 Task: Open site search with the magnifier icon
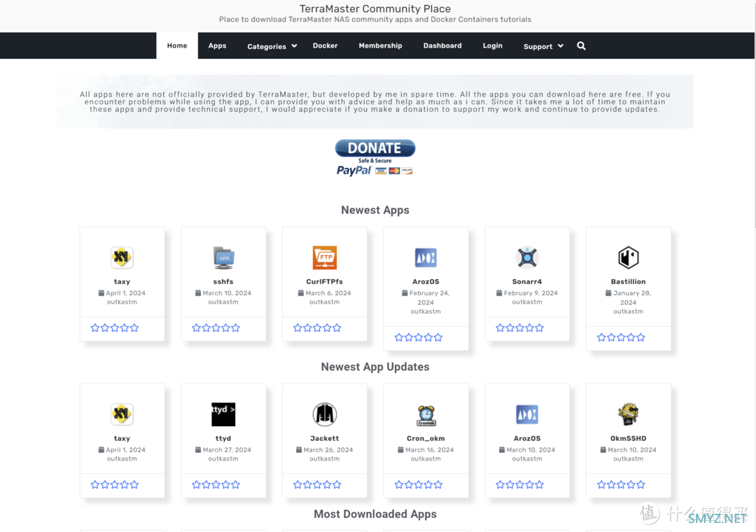[x=581, y=45]
